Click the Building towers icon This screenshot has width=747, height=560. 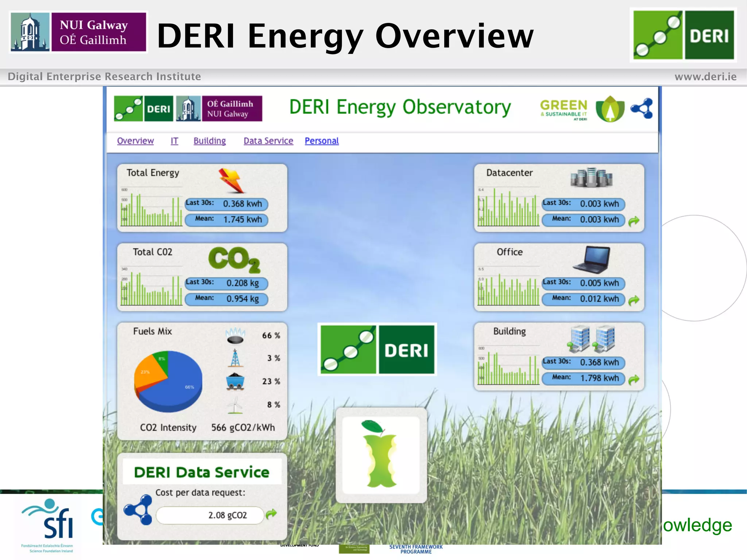pos(591,339)
